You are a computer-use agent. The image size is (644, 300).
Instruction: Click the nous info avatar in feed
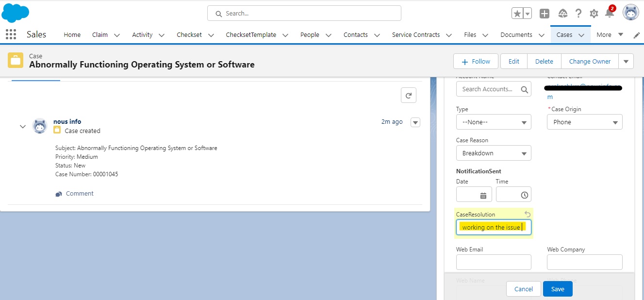(x=40, y=126)
